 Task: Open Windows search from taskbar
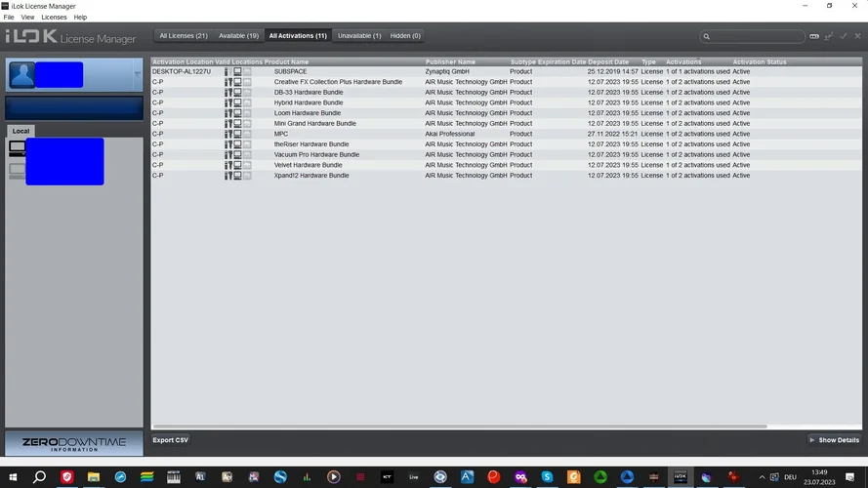pyautogui.click(x=39, y=477)
